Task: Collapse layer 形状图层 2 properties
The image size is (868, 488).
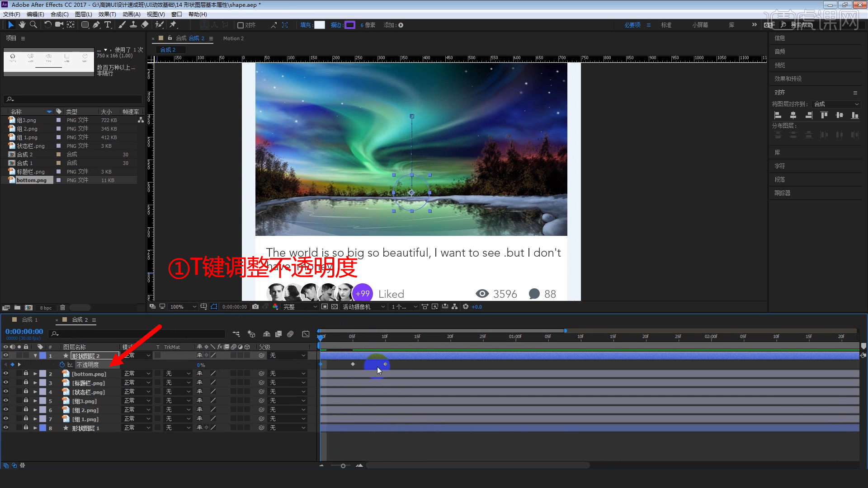Action: [35, 356]
